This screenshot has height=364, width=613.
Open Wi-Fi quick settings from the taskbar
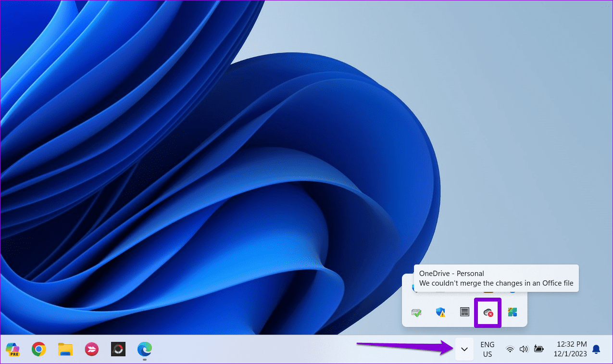point(510,349)
